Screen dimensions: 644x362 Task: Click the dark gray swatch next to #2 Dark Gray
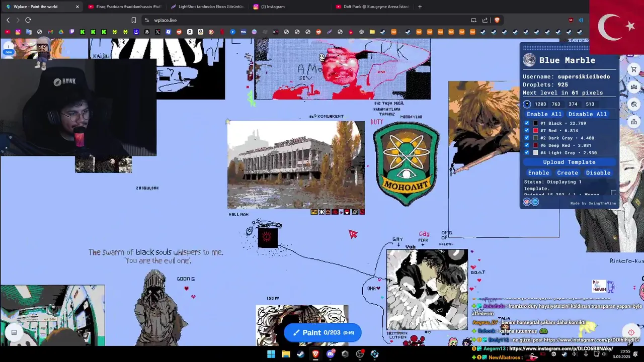click(x=536, y=138)
